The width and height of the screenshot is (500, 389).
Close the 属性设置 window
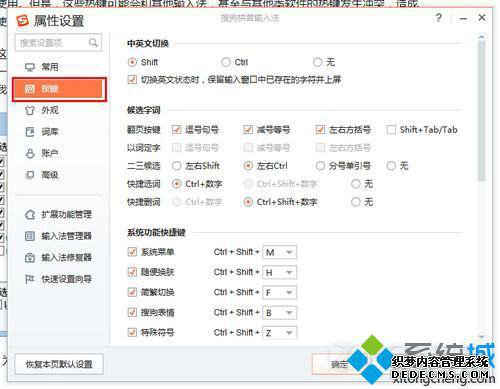(482, 17)
